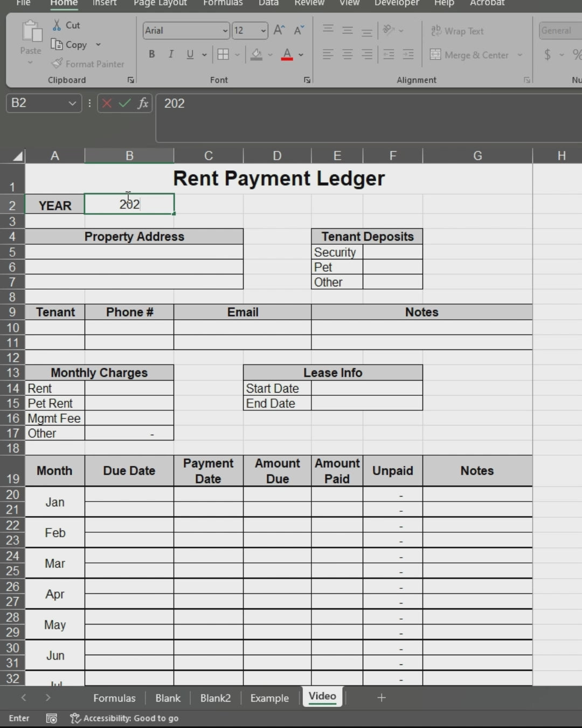This screenshot has width=582, height=728.
Task: Click the Paste clipboard icon
Action: pos(31,31)
